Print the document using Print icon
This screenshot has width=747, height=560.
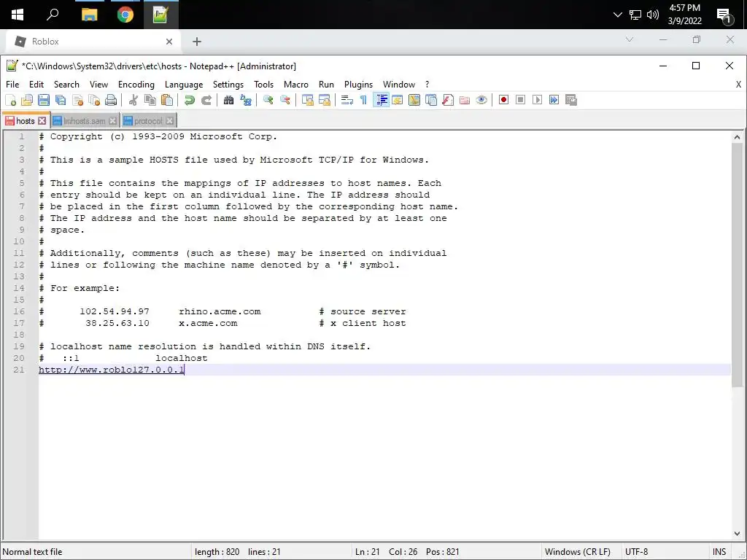pos(111,100)
